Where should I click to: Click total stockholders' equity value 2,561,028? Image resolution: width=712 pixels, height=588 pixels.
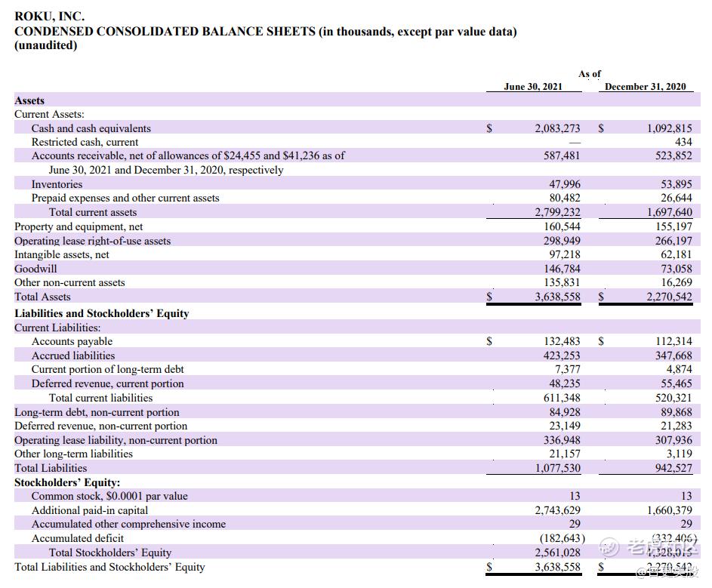tap(557, 553)
